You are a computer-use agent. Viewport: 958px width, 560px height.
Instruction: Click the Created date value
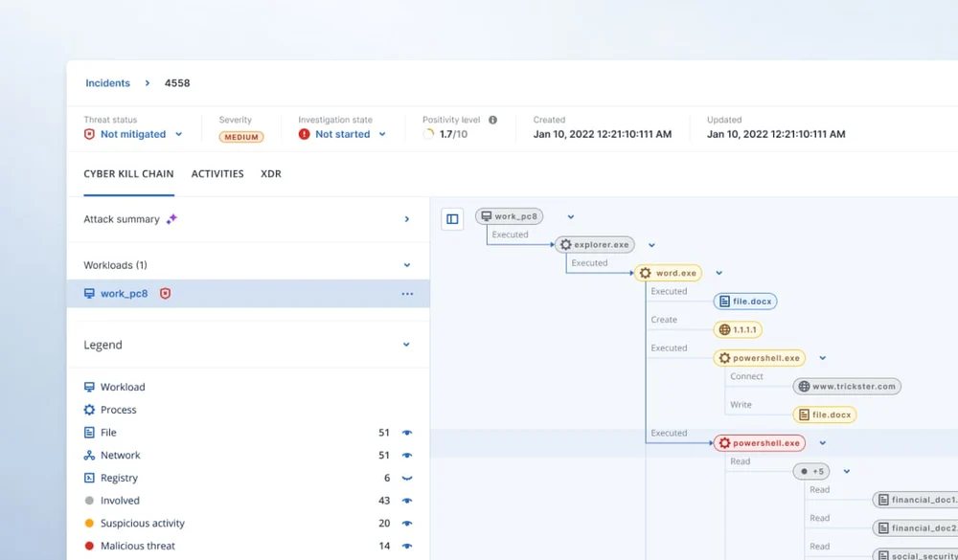(603, 134)
